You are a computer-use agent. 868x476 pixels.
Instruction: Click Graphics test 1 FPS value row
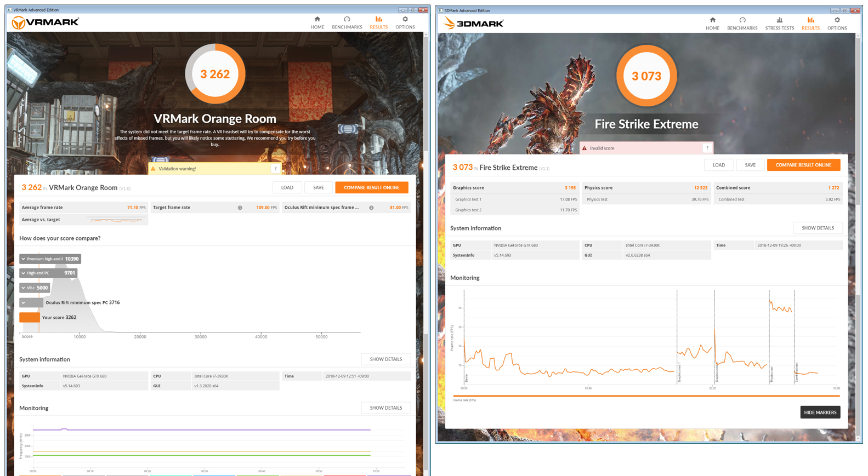pyautogui.click(x=514, y=199)
